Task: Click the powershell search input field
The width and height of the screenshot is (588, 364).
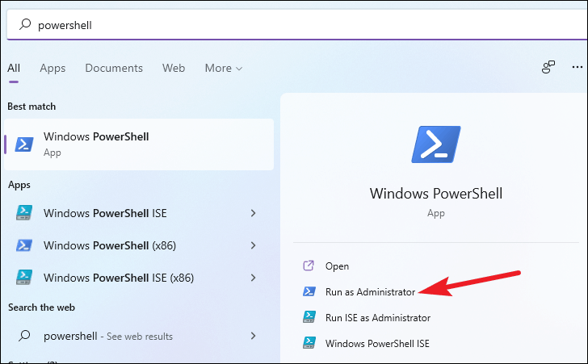Action: click(296, 25)
